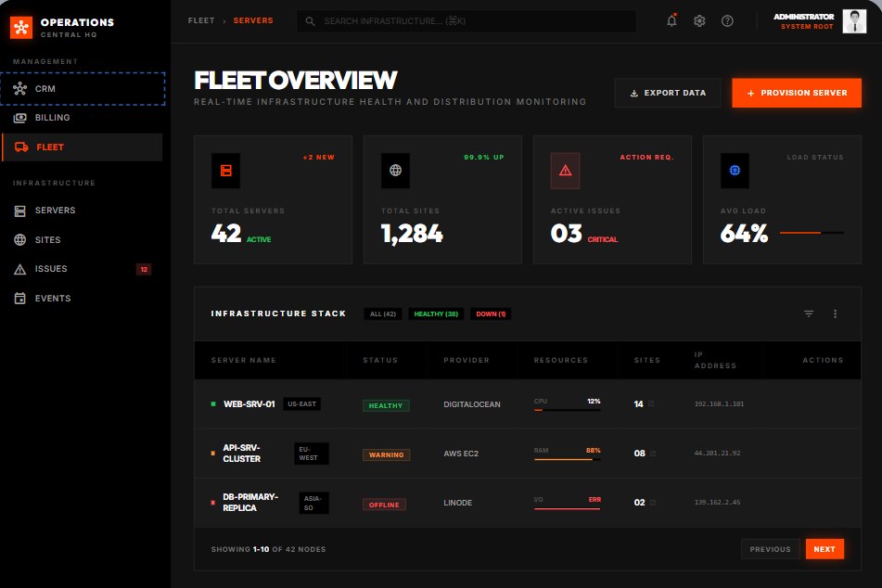Click the 99.9% UP label

[484, 158]
